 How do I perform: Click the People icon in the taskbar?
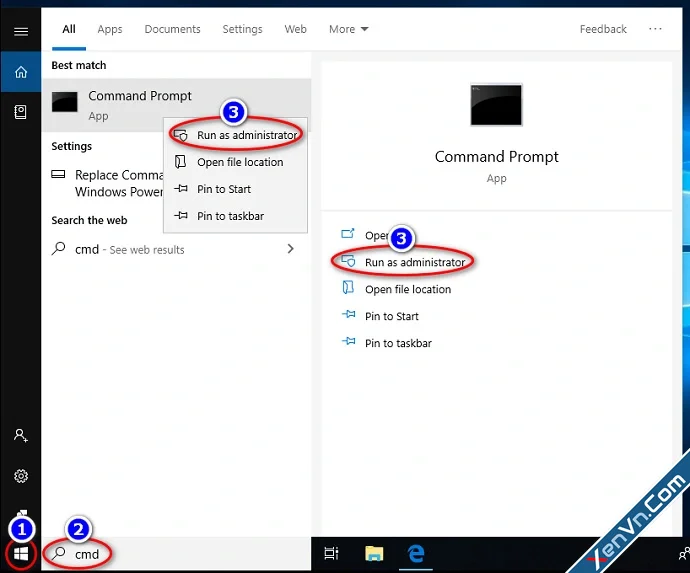point(684,553)
